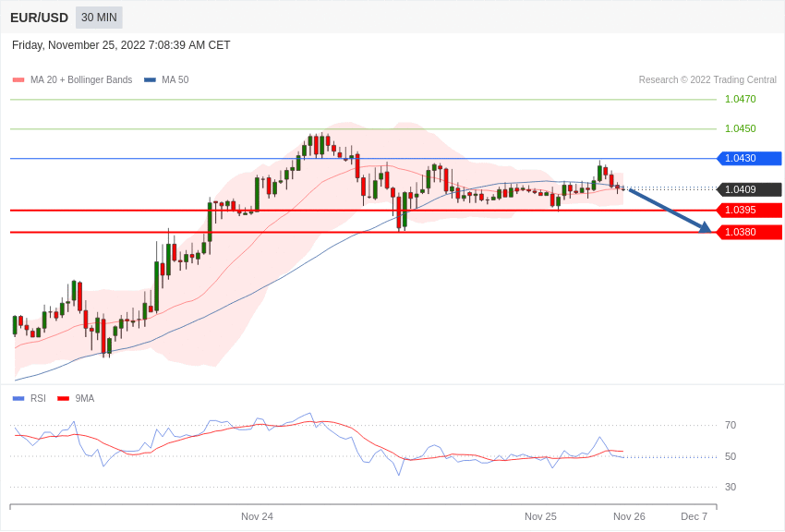Click the MA 50 legend label
The image size is (785, 532).
click(175, 79)
